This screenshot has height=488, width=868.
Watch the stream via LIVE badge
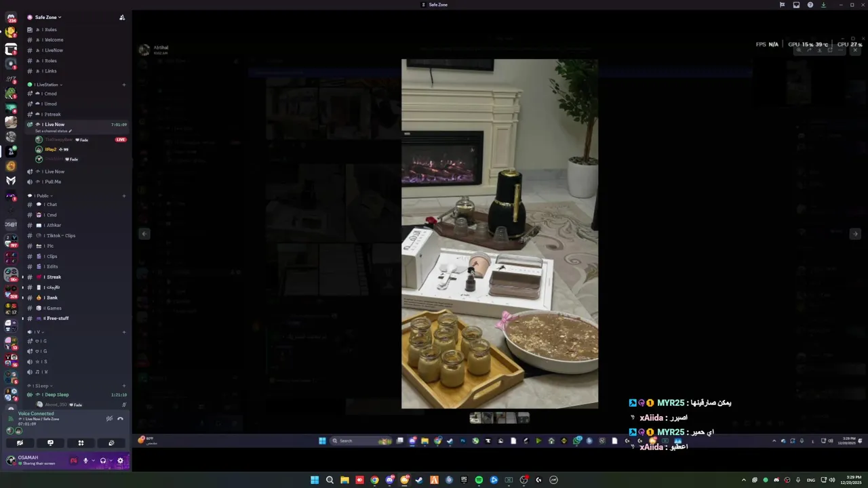pyautogui.click(x=121, y=140)
